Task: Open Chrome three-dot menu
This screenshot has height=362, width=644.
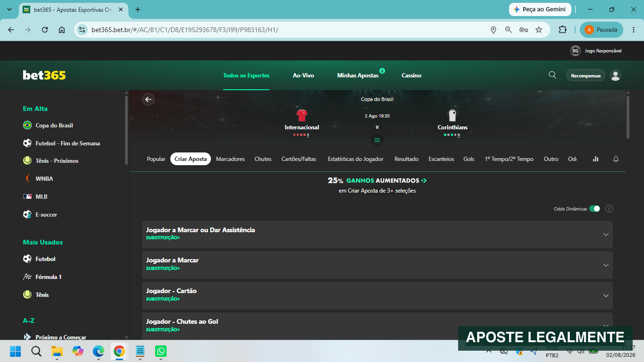Action: [x=634, y=30]
